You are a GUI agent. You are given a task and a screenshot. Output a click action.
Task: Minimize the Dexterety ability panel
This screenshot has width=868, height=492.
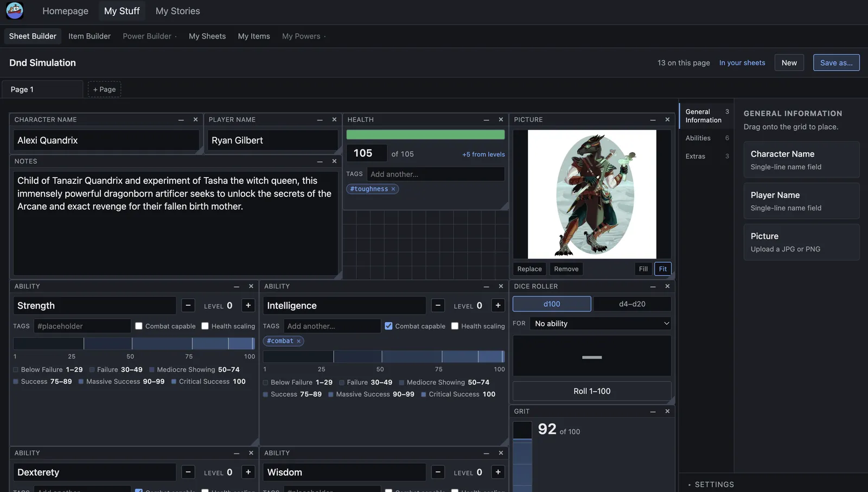tap(237, 453)
